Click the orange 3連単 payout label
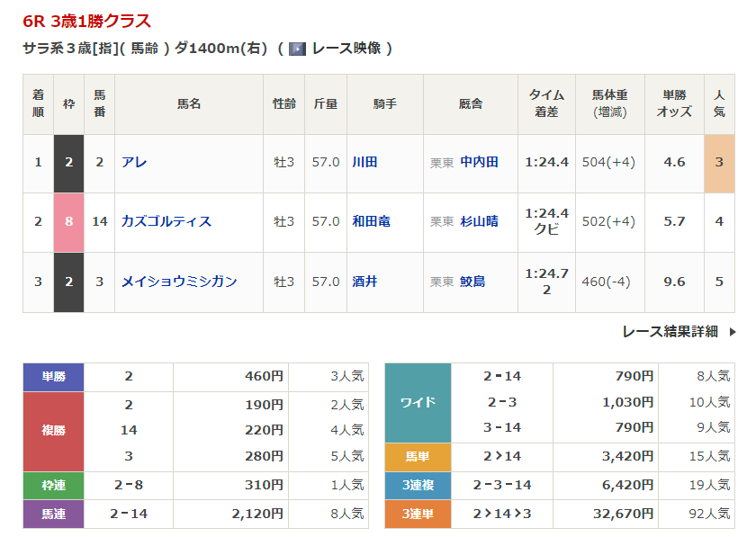 coord(418,514)
